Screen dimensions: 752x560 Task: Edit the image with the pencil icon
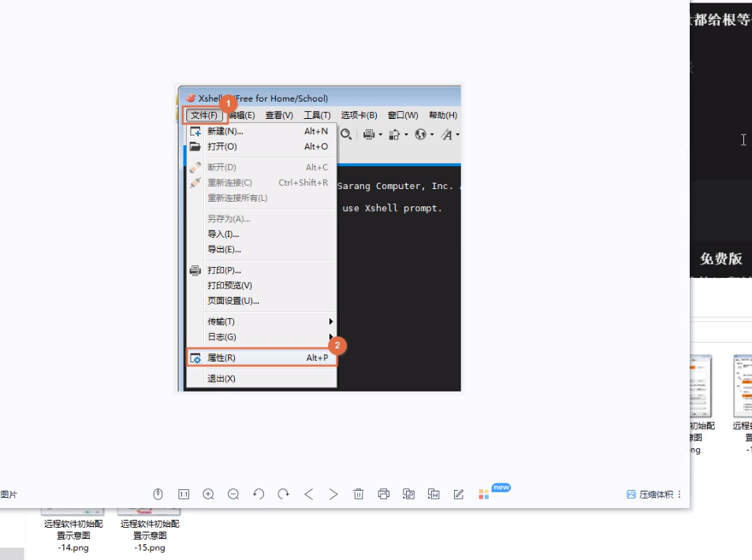click(x=459, y=494)
